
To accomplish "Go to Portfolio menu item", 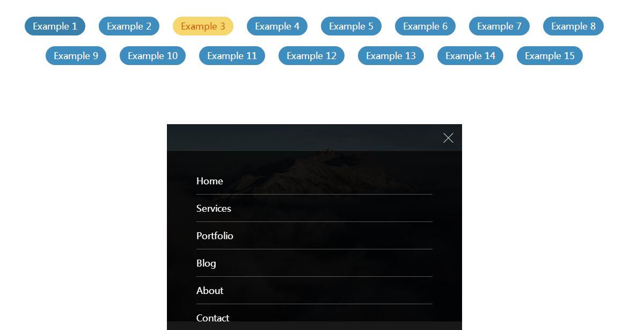I will point(215,236).
